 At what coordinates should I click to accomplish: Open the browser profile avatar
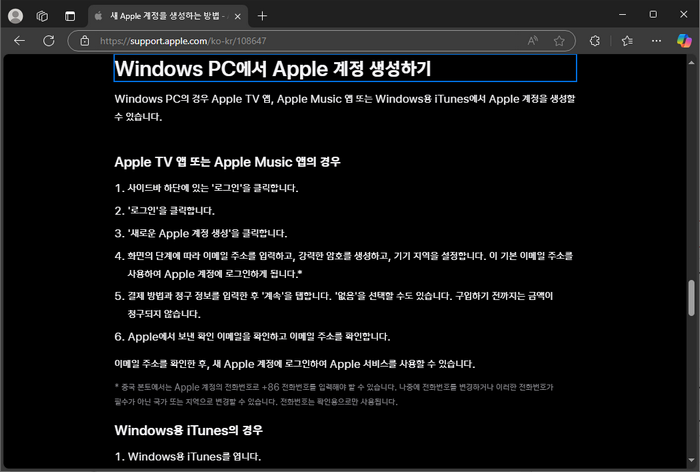pos(16,16)
